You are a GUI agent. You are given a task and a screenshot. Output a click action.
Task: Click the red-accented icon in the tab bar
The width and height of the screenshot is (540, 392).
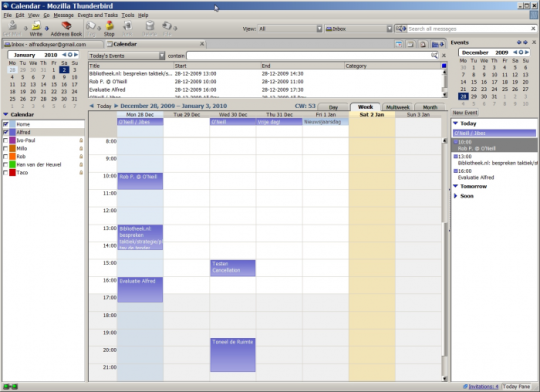pos(423,44)
